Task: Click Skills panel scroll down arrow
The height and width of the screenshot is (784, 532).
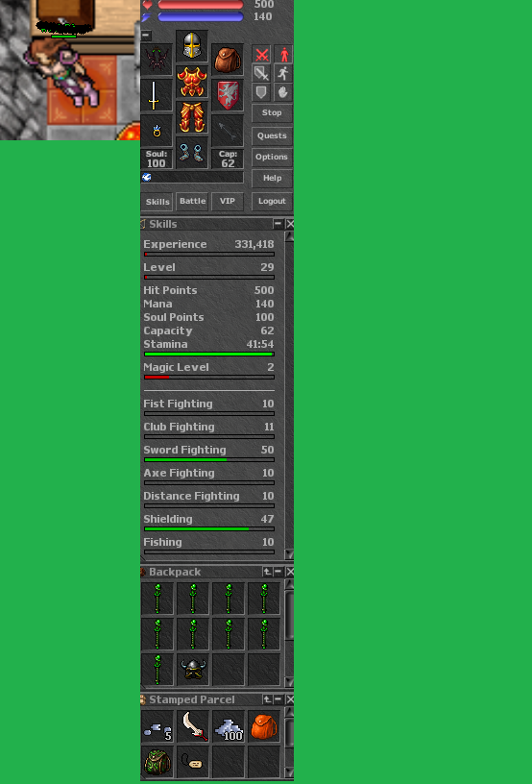Action: tap(289, 554)
